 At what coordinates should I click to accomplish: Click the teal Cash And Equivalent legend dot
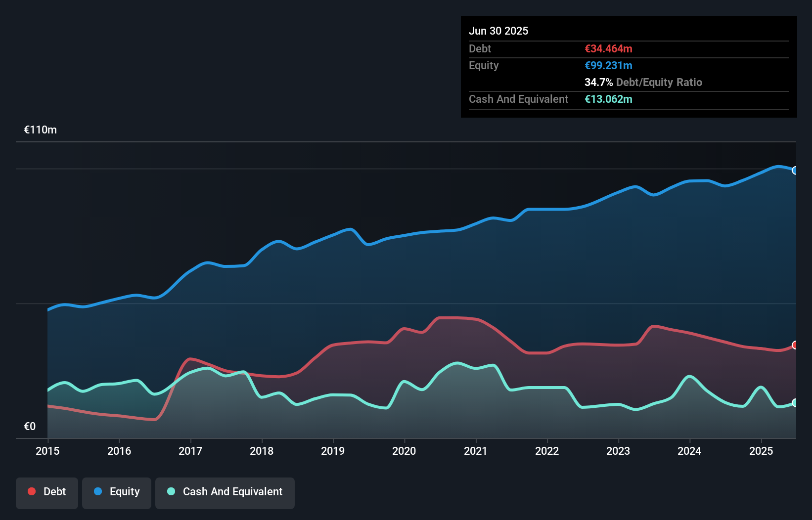170,491
